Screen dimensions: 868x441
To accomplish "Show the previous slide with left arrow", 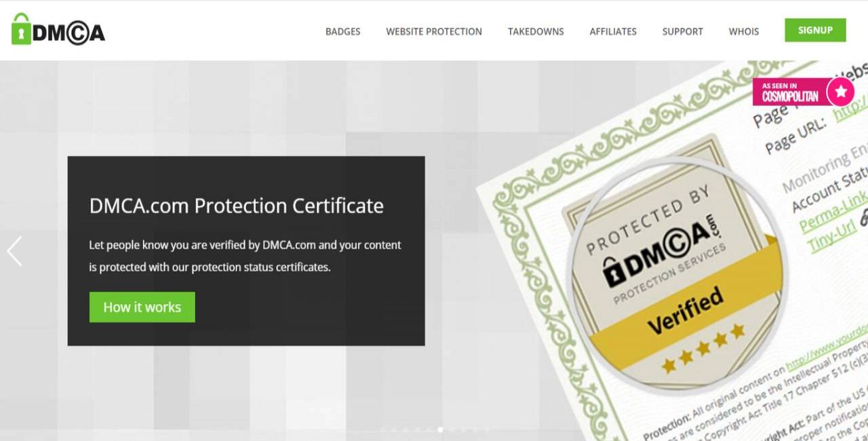I will 14,251.
